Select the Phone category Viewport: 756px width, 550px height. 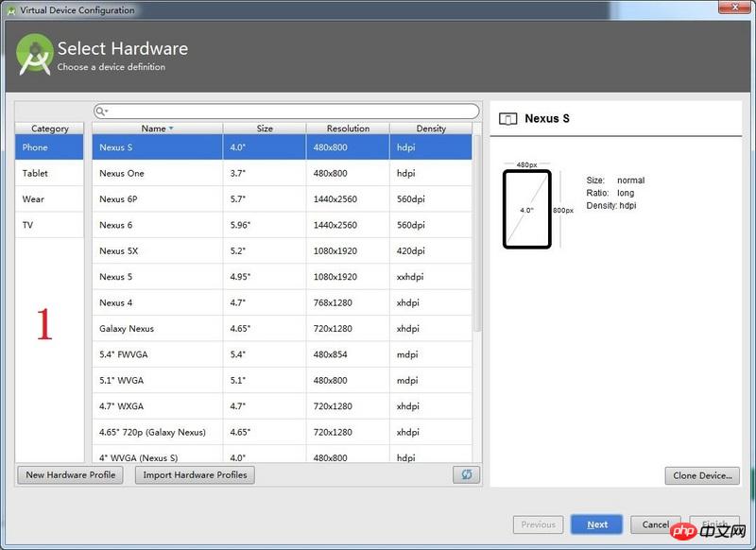pos(49,147)
